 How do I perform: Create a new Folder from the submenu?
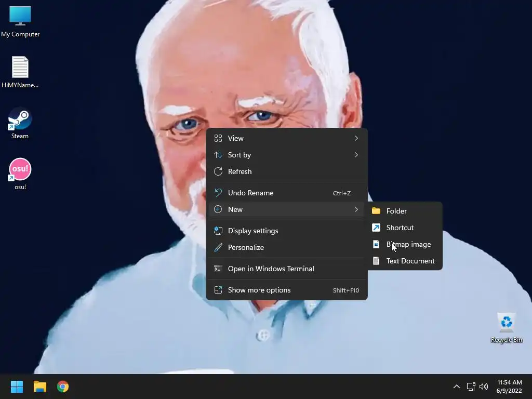[405, 211]
